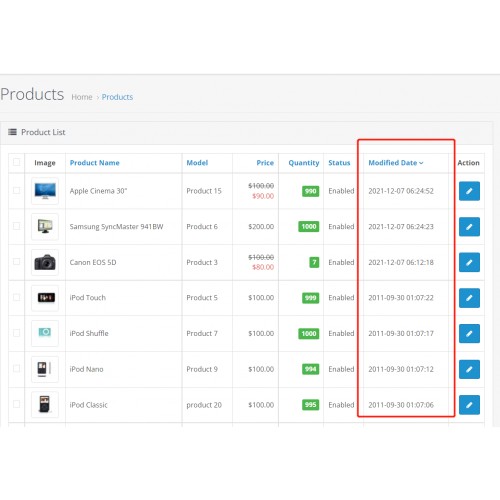The height and width of the screenshot is (500, 500).
Task: Click the Canon EOS 5D camera thumbnail
Action: [x=45, y=262]
